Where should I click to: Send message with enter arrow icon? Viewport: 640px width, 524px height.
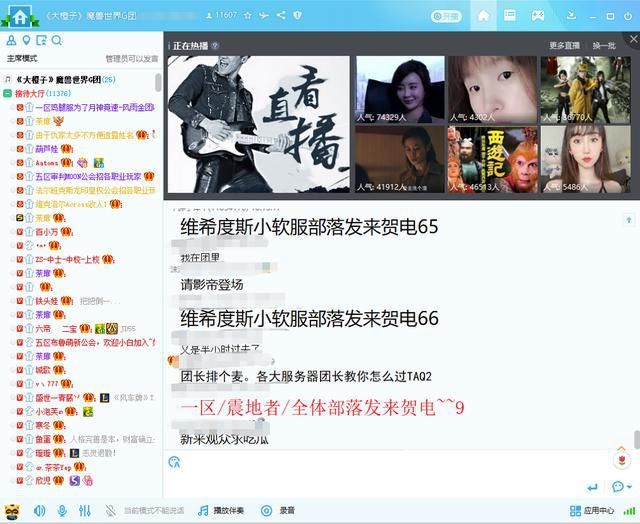(x=592, y=487)
